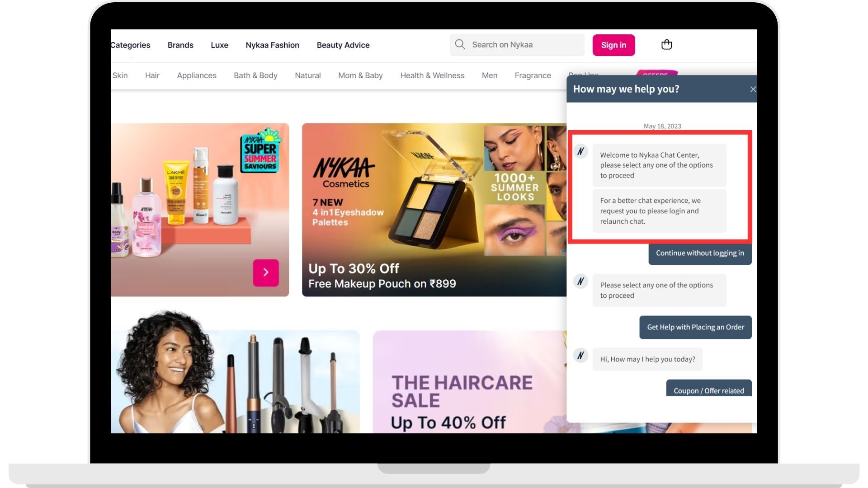Open the Brands menu
This screenshot has height=488, width=868.
coord(180,45)
